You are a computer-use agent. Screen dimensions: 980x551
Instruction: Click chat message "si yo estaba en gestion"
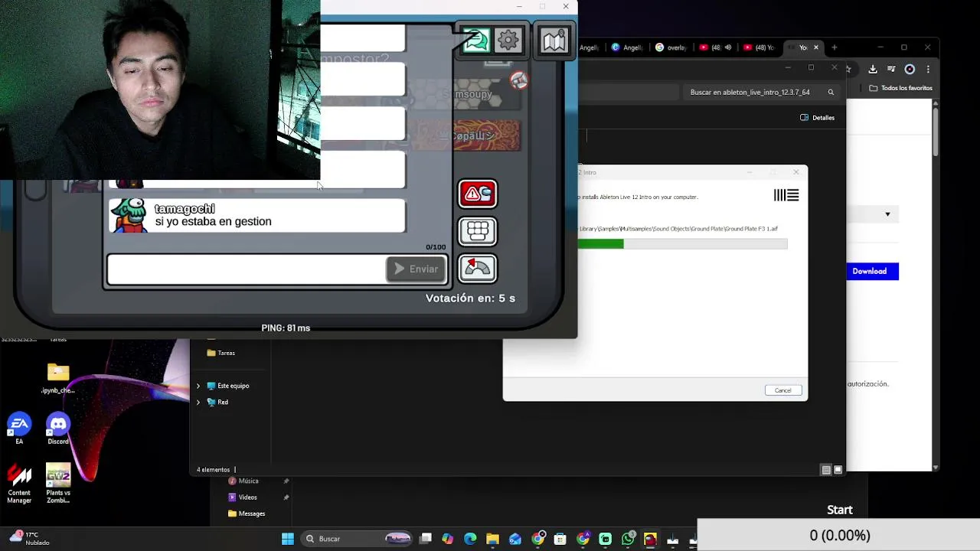tap(213, 222)
